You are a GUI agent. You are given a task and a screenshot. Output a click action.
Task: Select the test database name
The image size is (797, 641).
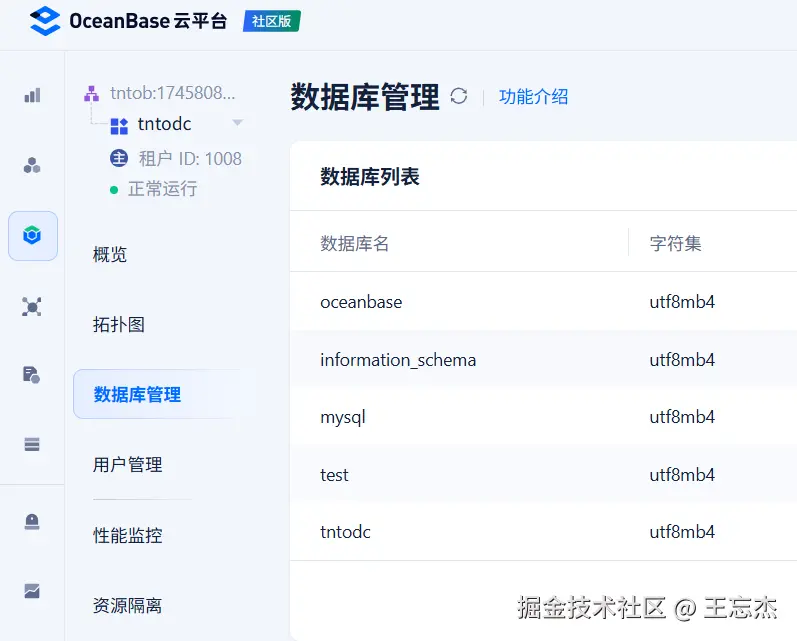(x=334, y=475)
